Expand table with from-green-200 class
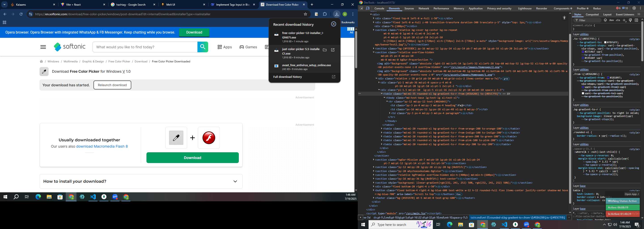The image size is (644, 229). tap(382, 136)
